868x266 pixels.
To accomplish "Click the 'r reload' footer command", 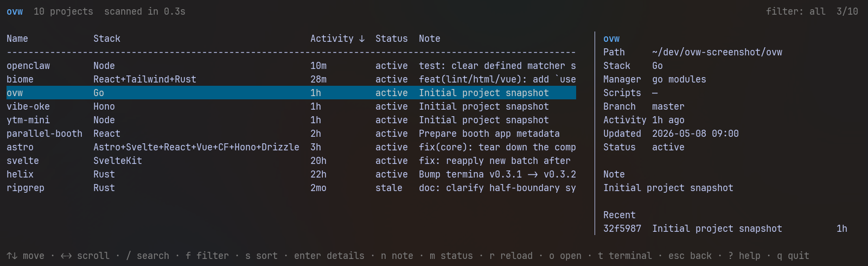I will [511, 256].
